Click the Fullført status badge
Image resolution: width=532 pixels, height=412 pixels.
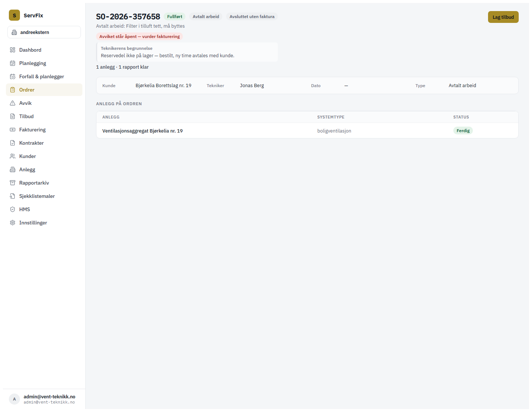pyautogui.click(x=175, y=17)
